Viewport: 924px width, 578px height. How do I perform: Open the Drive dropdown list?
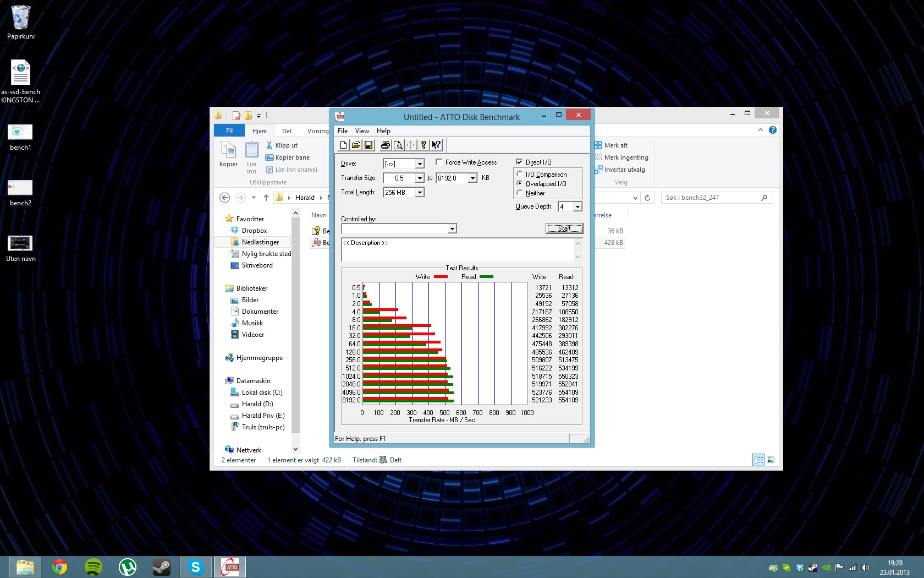[419, 164]
